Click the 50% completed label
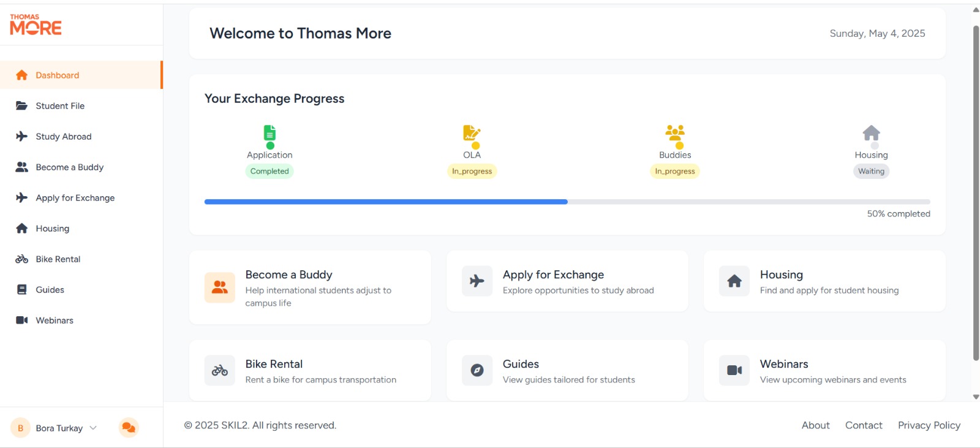Image resolution: width=980 pixels, height=448 pixels. [899, 213]
